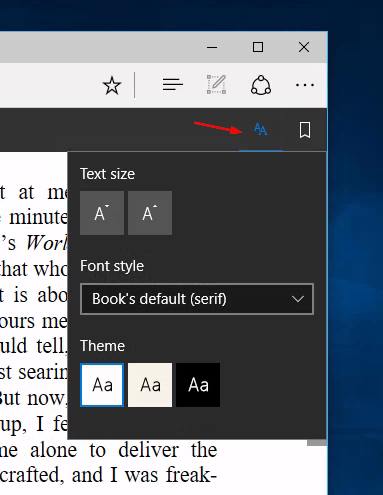Click 'crafted,' in the book text
Image resolution: width=383 pixels, height=495 pixels.
[32, 475]
